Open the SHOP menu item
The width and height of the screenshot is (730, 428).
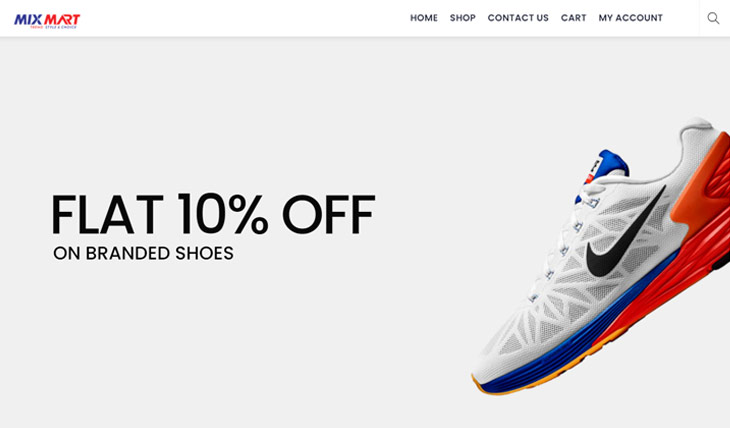click(462, 18)
